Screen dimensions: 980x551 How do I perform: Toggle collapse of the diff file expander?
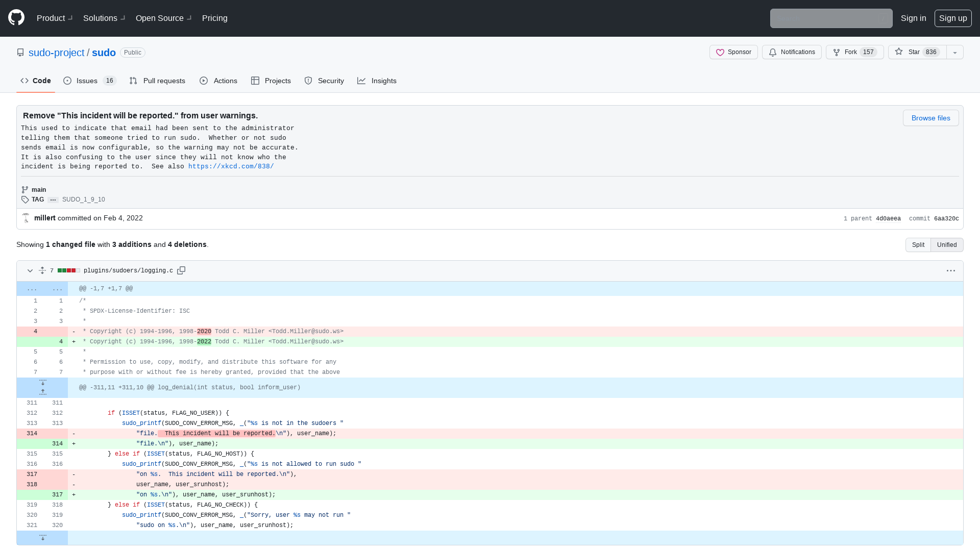30,270
